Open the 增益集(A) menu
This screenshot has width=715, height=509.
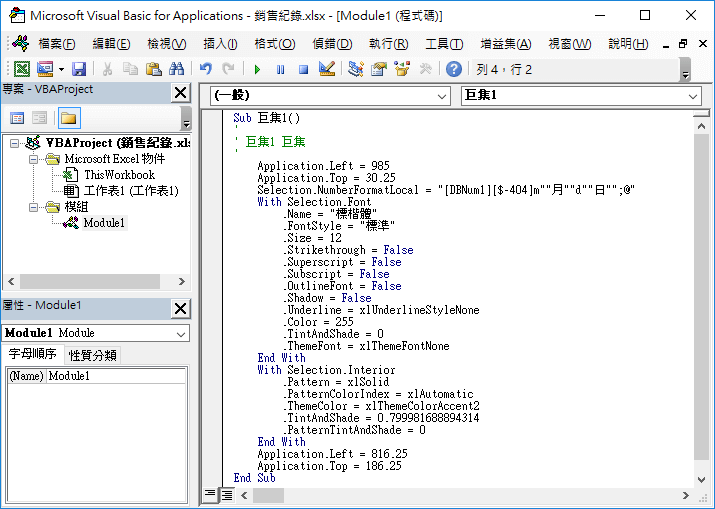(506, 44)
